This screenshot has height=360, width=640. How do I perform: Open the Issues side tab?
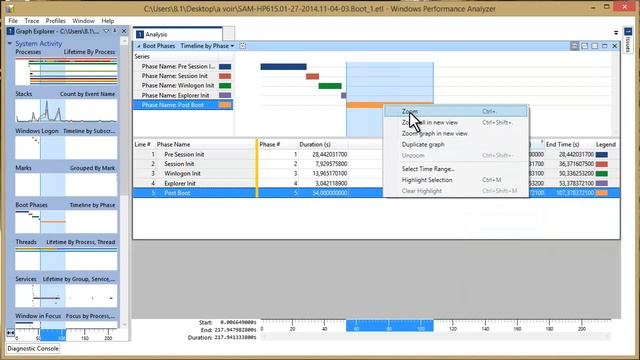click(x=628, y=40)
